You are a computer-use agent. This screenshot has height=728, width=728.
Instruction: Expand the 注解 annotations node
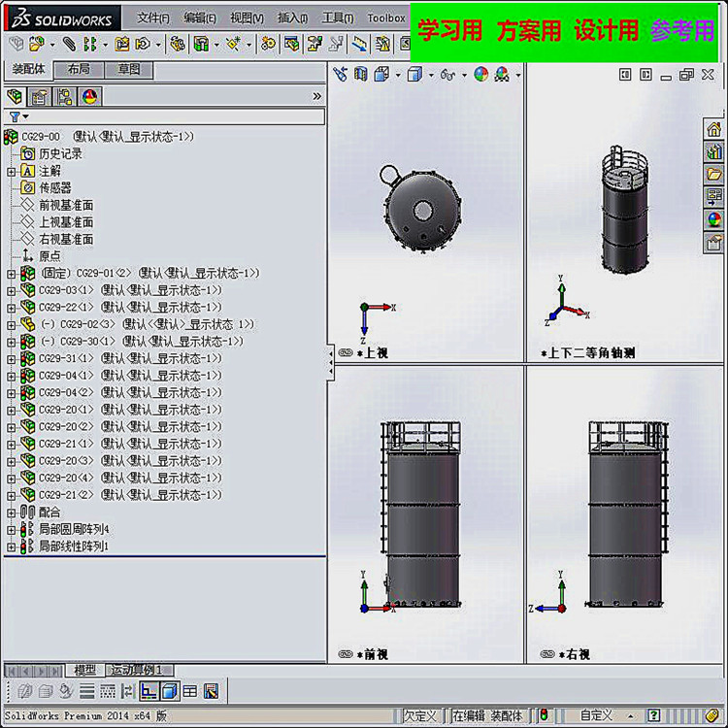11,172
